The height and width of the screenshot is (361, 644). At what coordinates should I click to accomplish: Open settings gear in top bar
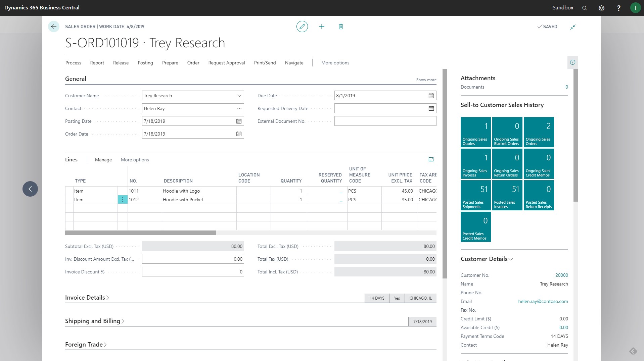602,8
